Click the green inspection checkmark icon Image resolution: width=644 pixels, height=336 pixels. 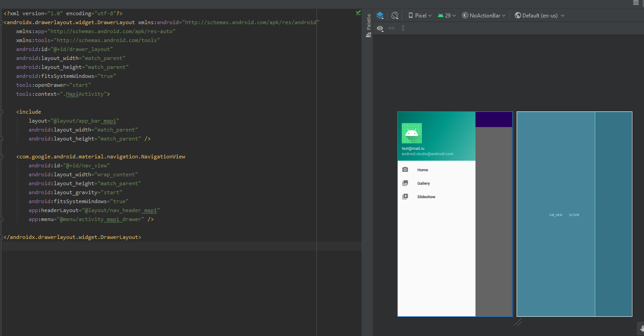[x=358, y=13]
